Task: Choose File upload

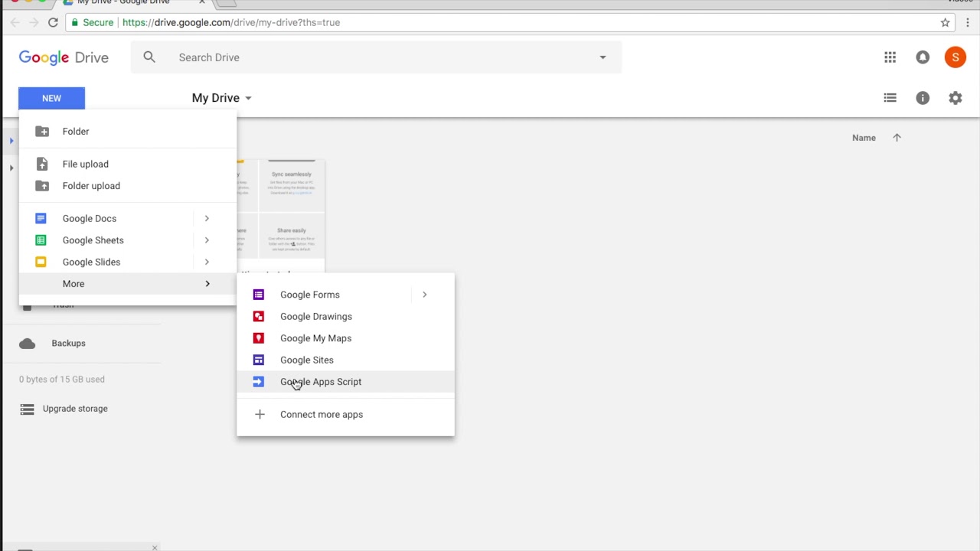Action: (128, 164)
